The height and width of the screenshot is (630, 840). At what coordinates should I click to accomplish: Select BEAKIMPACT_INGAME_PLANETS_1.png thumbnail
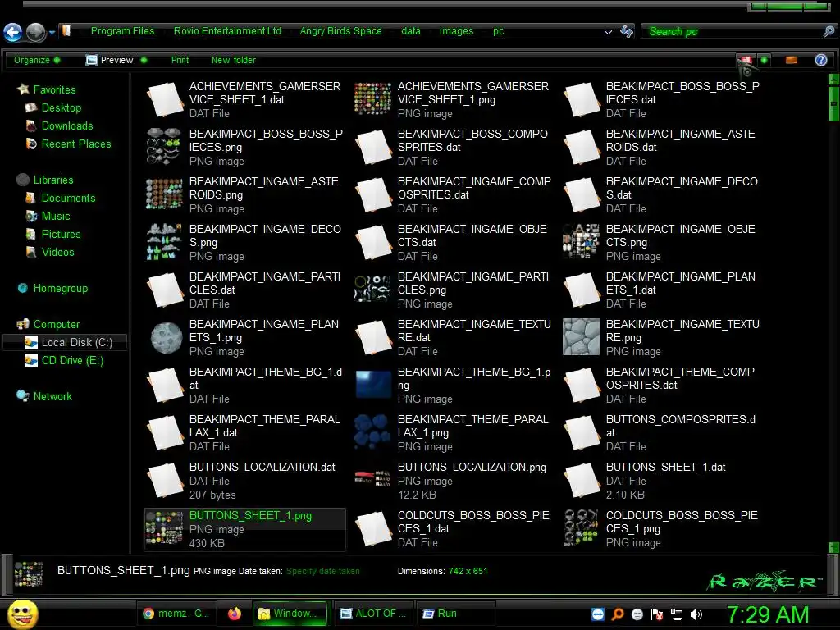166,338
